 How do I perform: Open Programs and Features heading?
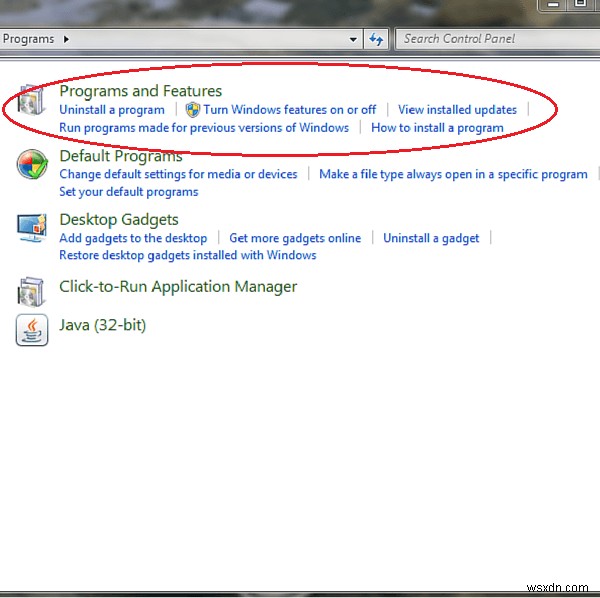140,91
